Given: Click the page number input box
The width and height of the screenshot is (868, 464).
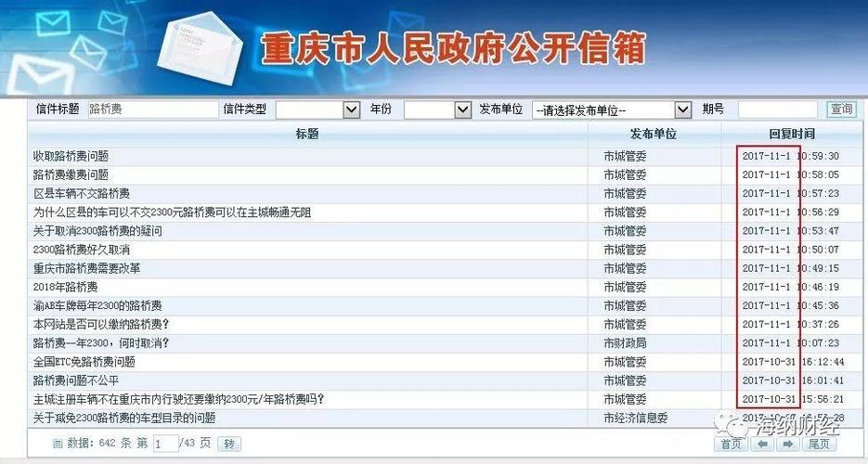Looking at the screenshot, I should 165,444.
